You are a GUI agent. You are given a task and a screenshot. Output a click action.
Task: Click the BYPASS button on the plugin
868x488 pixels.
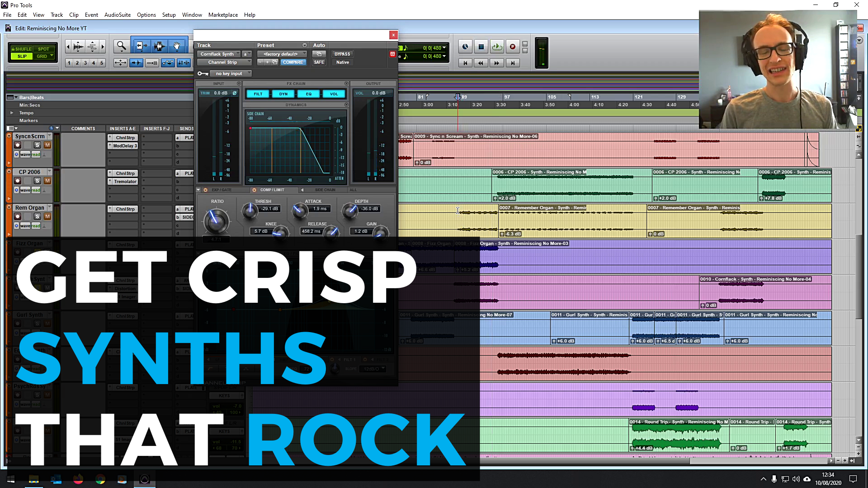click(x=342, y=54)
